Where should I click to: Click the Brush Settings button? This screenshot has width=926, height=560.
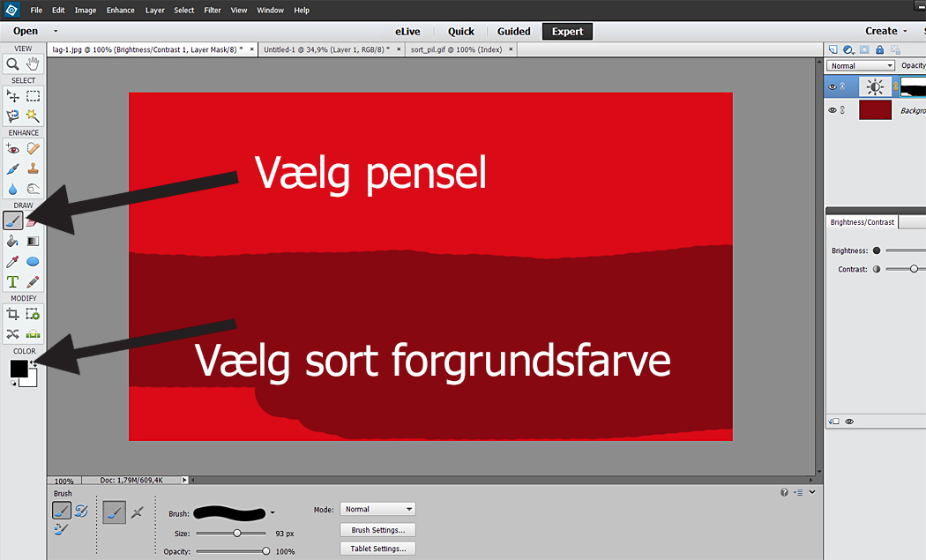(377, 530)
